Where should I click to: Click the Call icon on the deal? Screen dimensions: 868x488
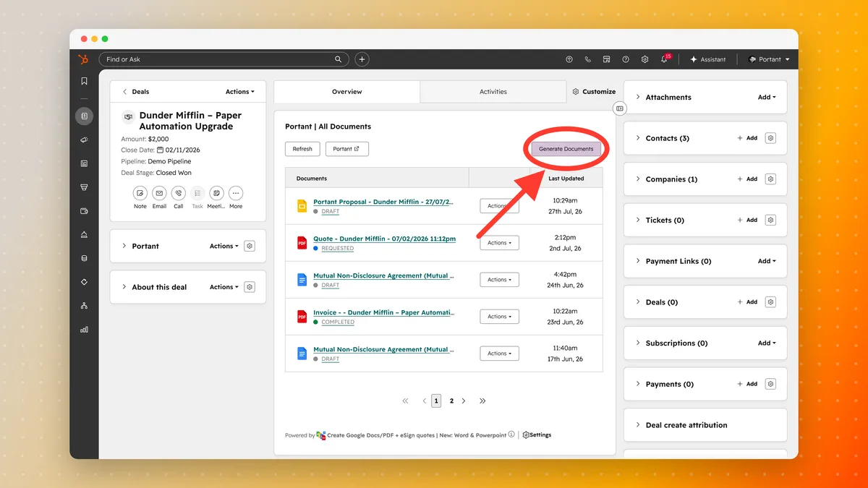point(179,193)
